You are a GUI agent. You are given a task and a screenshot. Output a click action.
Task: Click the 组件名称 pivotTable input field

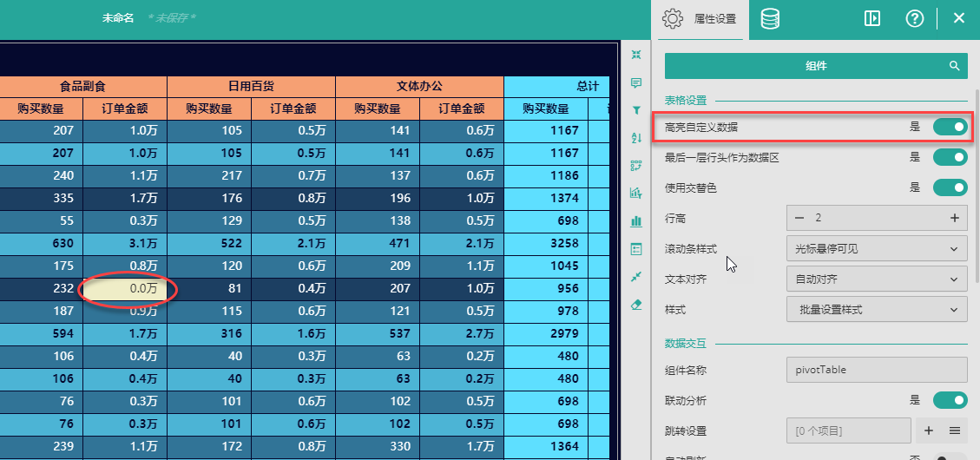pos(876,370)
